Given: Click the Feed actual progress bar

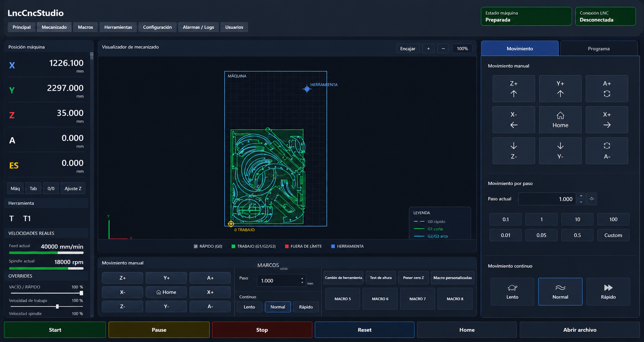Looking at the screenshot, I should 46,253.
